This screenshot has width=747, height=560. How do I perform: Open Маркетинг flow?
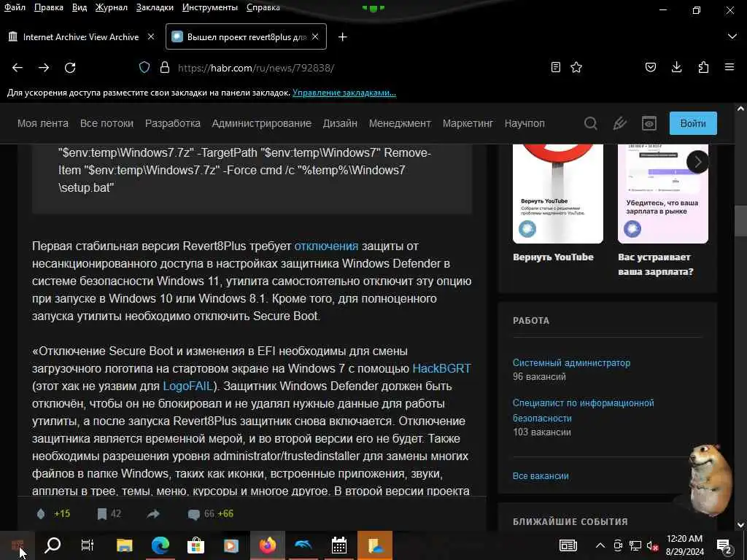[468, 123]
